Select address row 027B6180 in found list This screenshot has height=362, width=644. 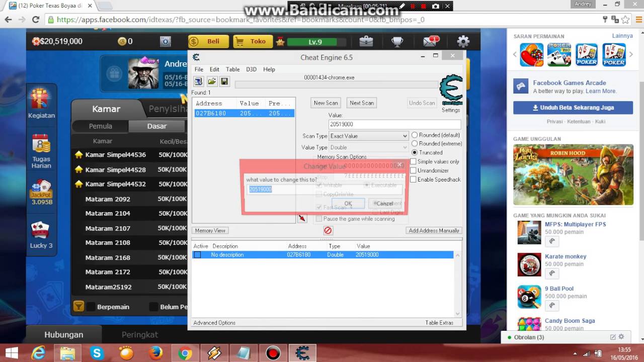click(244, 114)
